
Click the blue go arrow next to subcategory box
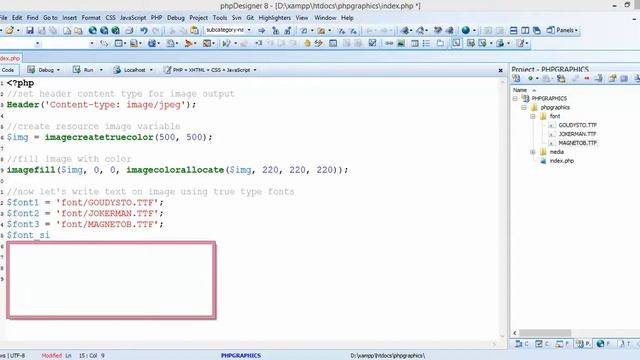coord(262,31)
